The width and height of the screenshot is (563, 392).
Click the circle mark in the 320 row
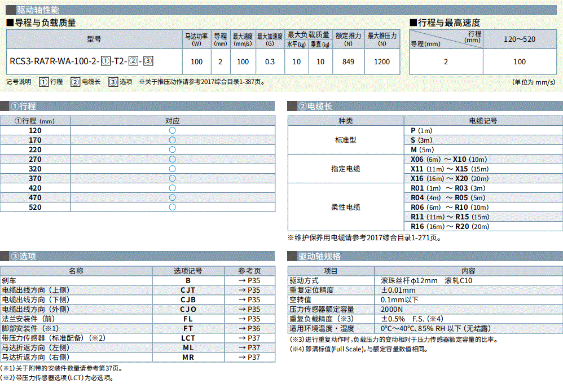tap(173, 169)
